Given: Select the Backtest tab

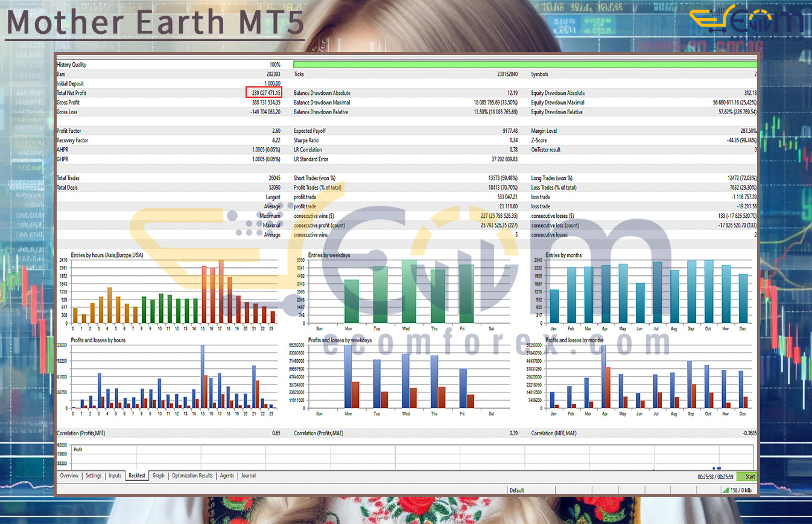Looking at the screenshot, I should coord(137,476).
